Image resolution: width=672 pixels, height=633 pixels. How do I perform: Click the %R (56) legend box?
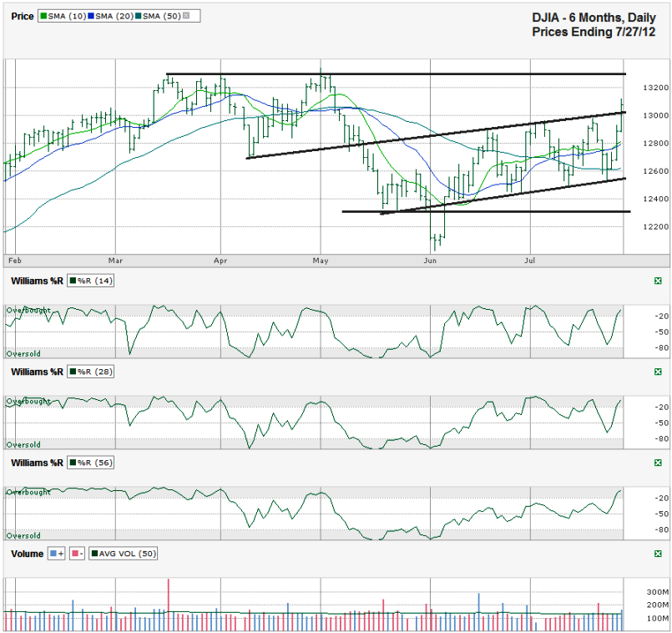pos(90,463)
